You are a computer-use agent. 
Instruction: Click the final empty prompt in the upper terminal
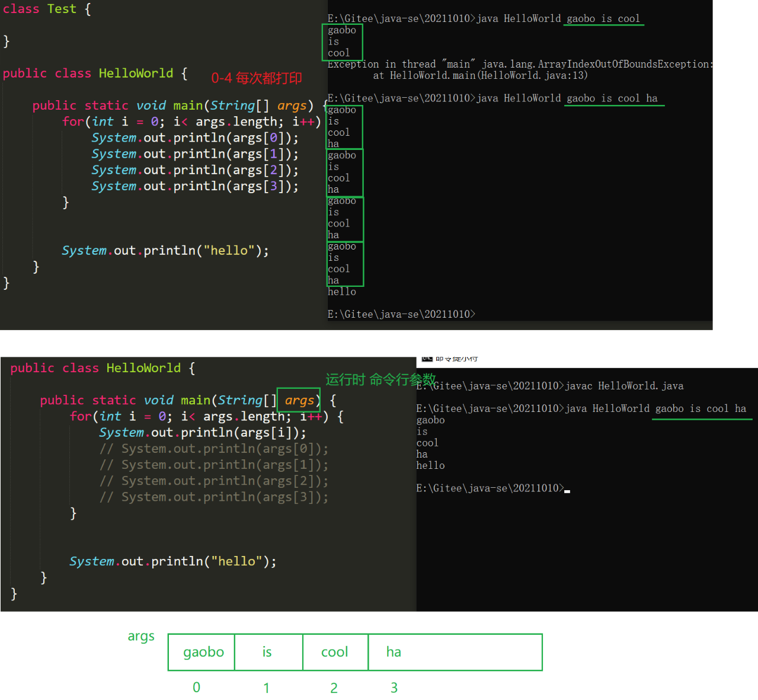(x=401, y=314)
